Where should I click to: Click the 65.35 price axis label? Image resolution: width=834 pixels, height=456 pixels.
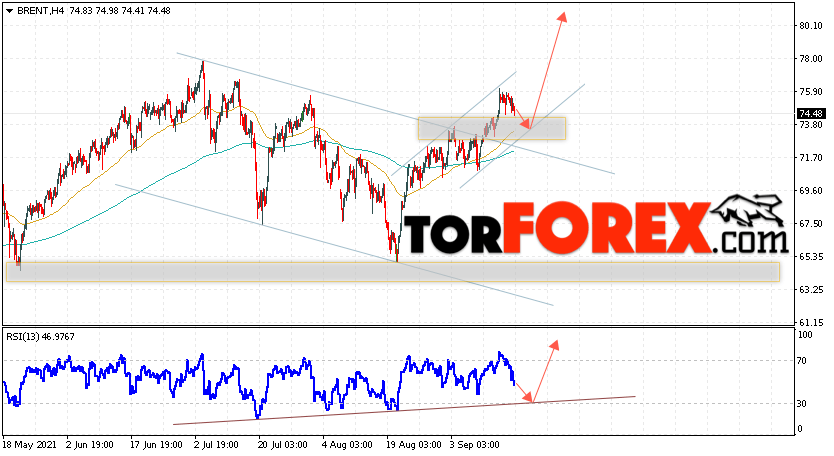point(811,256)
